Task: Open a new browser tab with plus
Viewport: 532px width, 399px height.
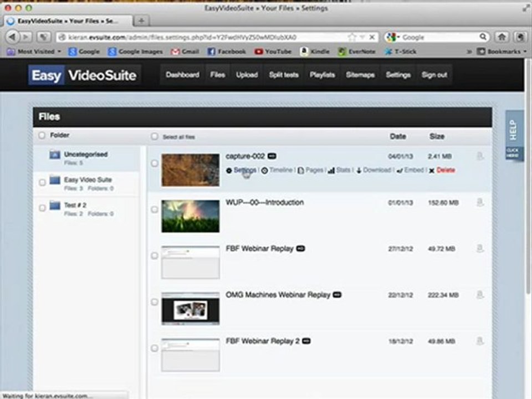Action: [x=141, y=21]
